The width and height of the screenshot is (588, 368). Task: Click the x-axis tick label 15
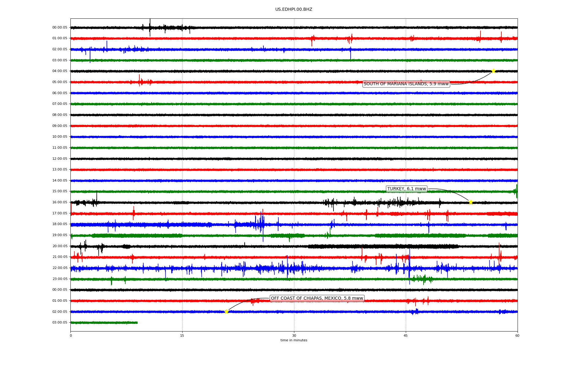tap(182, 336)
